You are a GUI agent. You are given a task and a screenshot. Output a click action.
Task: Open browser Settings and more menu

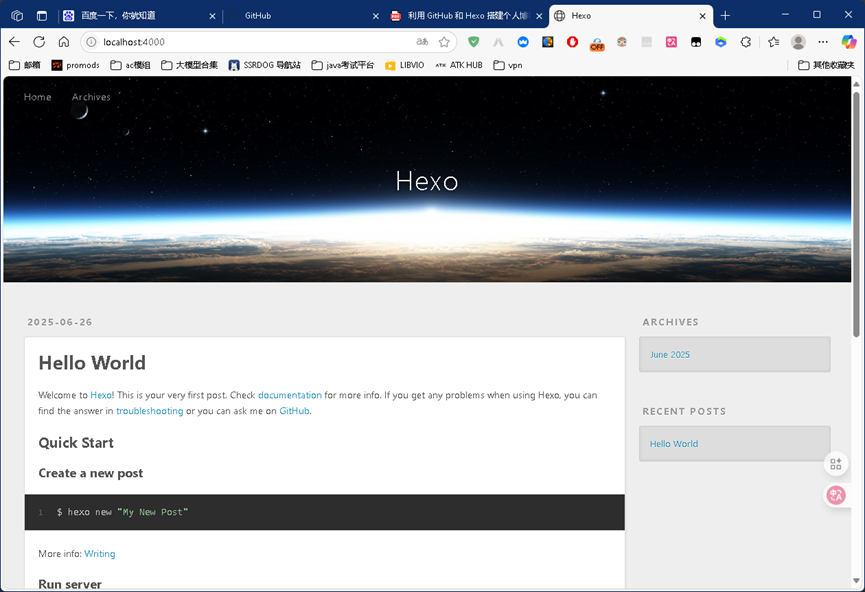[x=823, y=42]
